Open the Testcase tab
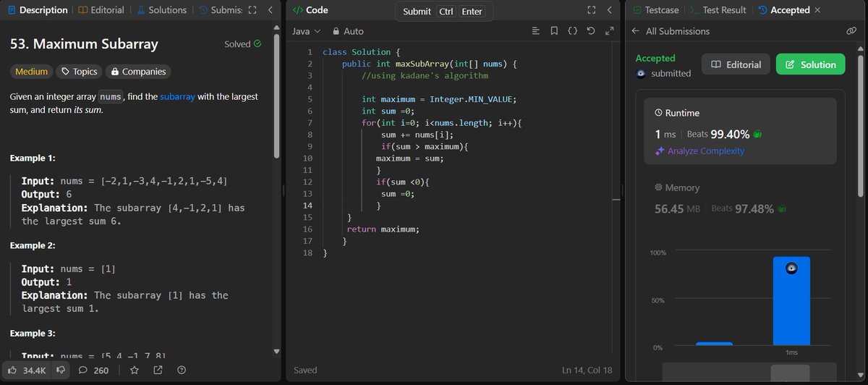Screen dimensions: 868x385 [655, 10]
